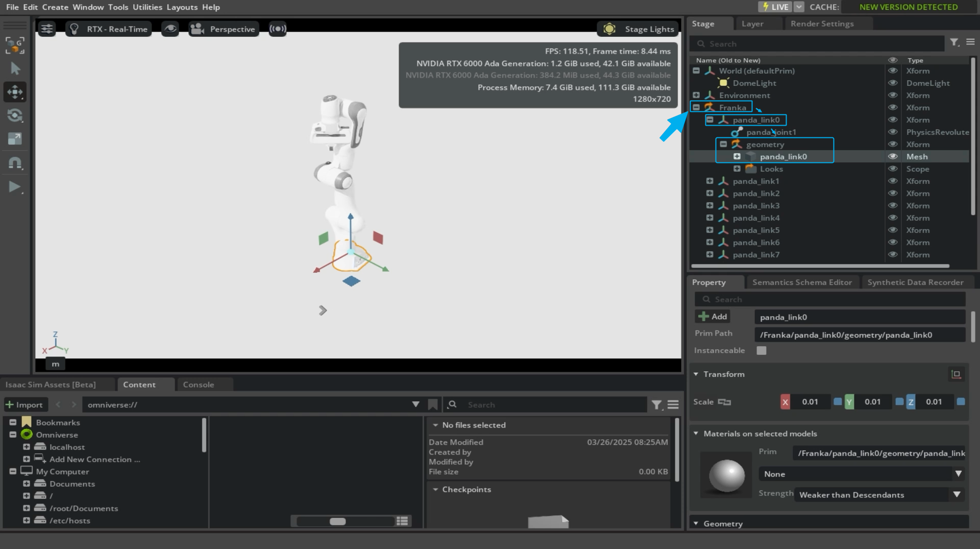Switch to the Render Settings tab
980x549 pixels.
pos(822,23)
